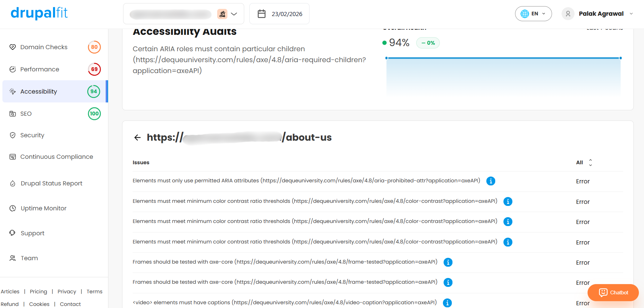
Task: Open the EN language dropdown
Action: (533, 14)
